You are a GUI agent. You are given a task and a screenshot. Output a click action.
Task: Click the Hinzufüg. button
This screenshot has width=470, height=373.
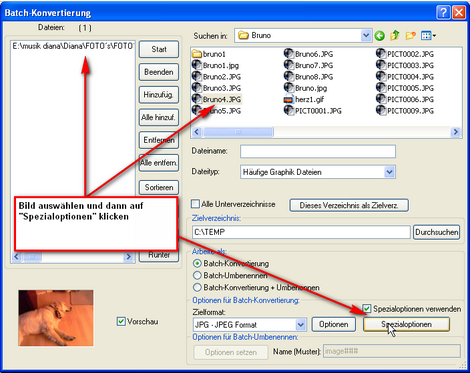pos(159,95)
